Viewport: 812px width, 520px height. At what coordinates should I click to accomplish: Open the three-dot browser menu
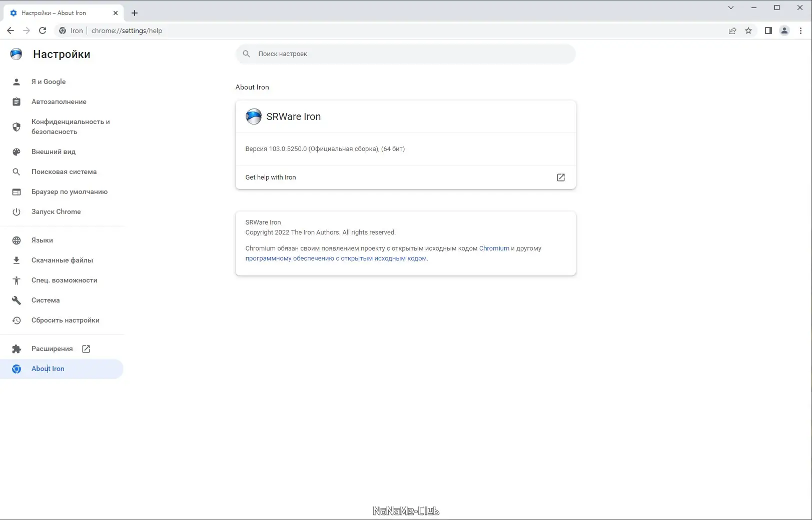800,30
